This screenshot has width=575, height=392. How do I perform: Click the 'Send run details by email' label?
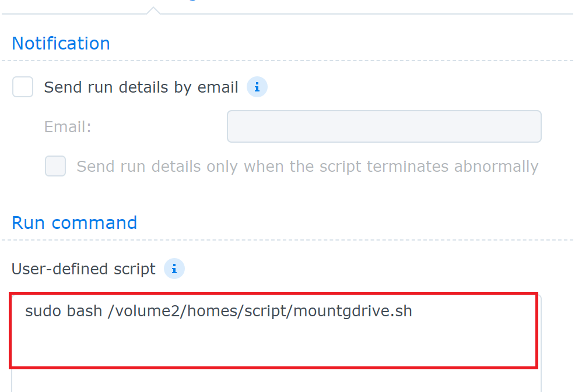pos(141,87)
